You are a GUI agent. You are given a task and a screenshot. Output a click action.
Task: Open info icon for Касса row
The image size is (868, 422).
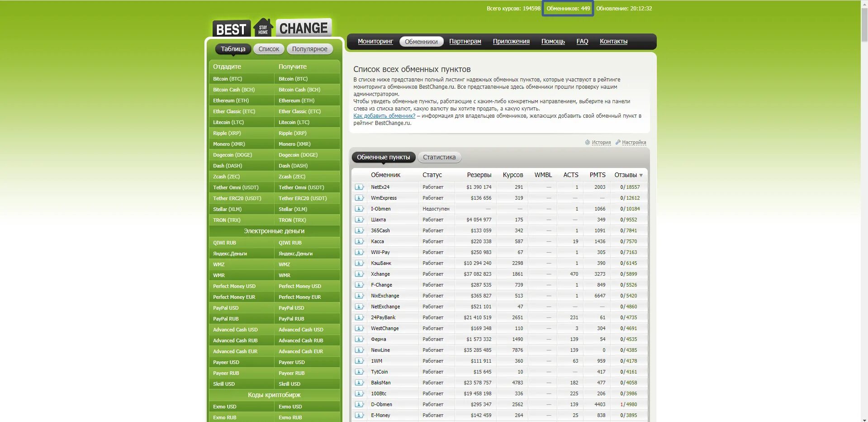(359, 241)
